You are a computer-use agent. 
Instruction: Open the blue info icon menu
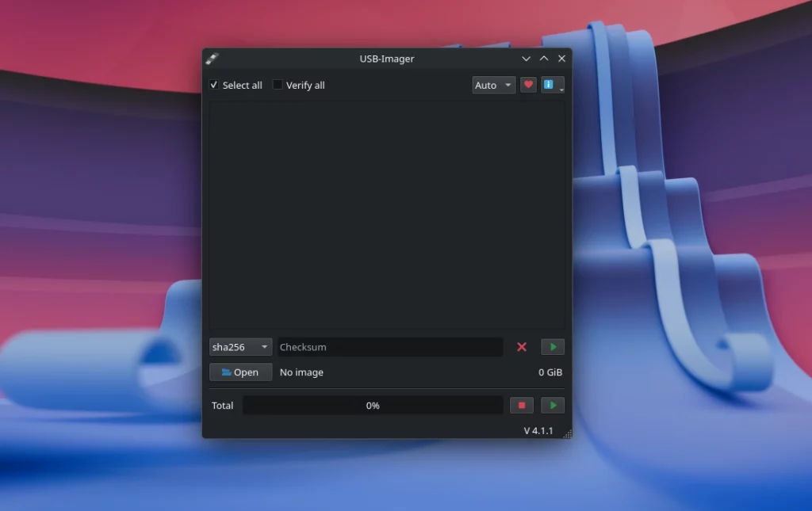[552, 85]
